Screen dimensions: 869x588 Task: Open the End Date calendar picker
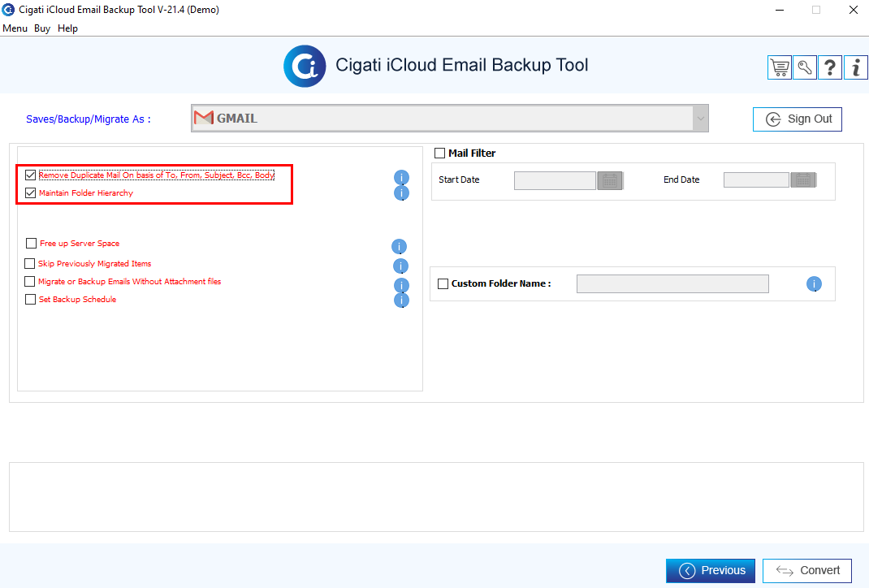tap(803, 179)
